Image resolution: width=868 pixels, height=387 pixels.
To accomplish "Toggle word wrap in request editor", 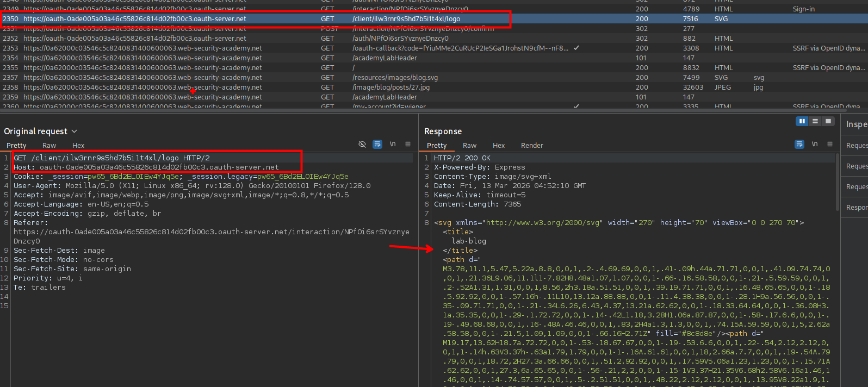I will coord(377,144).
